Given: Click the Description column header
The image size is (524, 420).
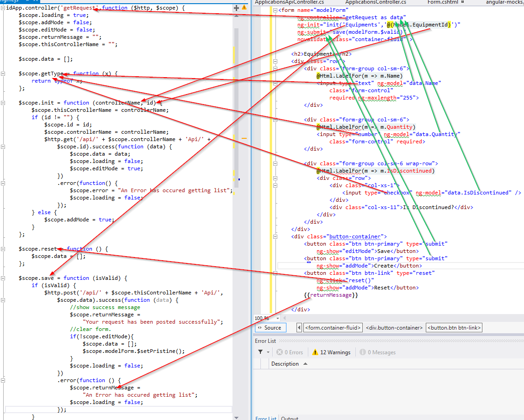Looking at the screenshot, I should pos(285,363).
